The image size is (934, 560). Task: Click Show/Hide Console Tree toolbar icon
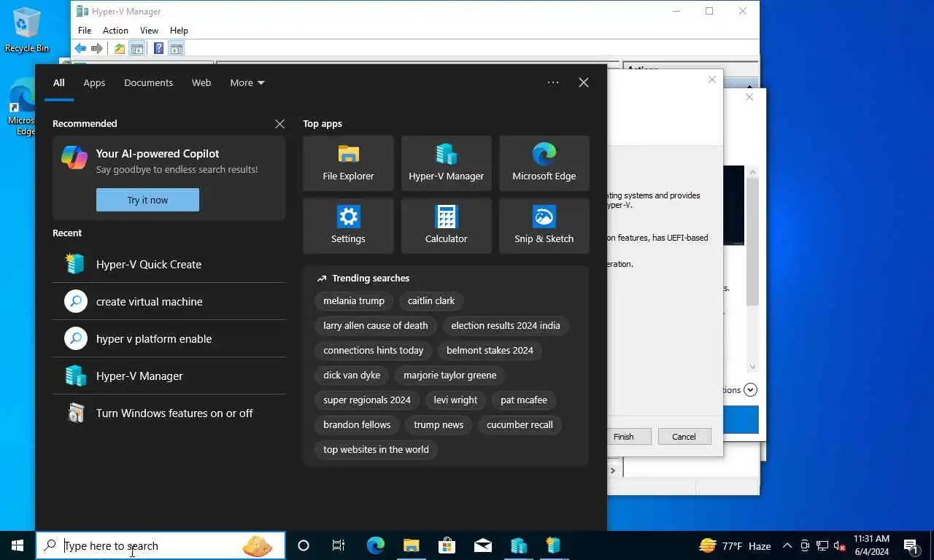point(136,49)
